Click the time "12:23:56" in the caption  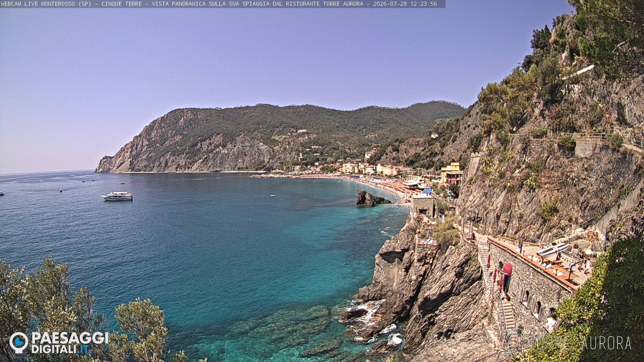pyautogui.click(x=424, y=4)
